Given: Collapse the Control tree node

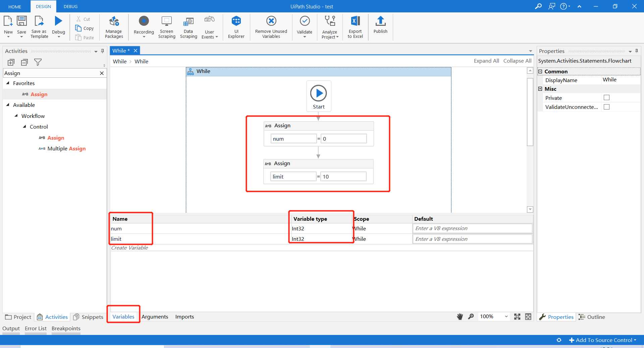Looking at the screenshot, I should [x=24, y=127].
